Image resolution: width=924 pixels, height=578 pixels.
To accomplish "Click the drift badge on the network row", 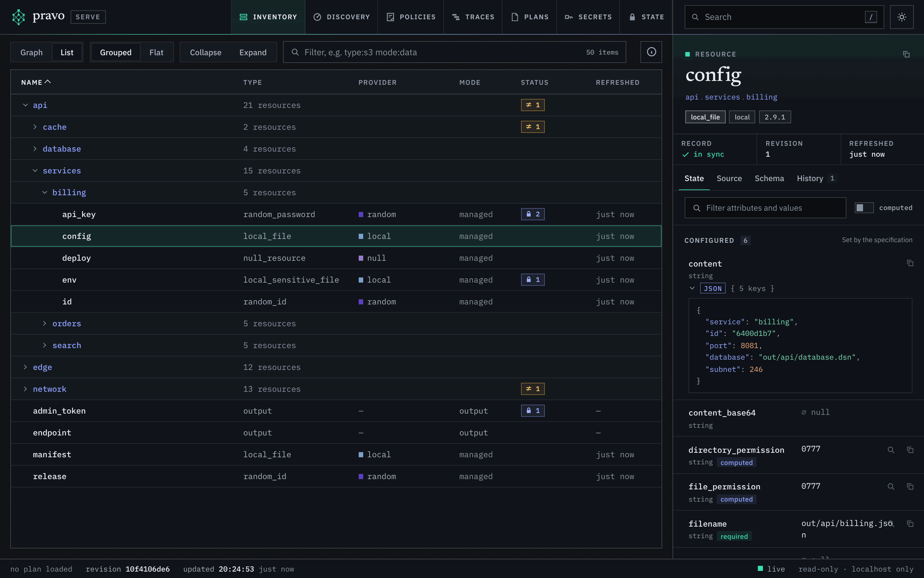I will tap(533, 389).
